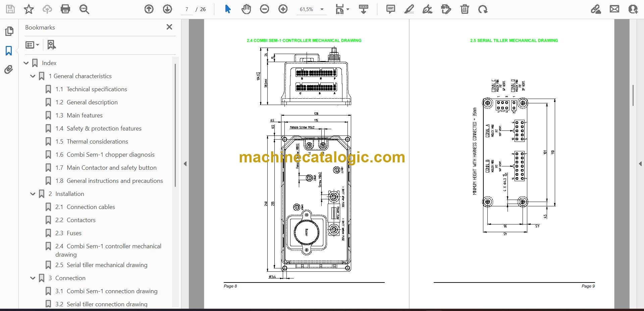Open the sign document tool
This screenshot has height=311, width=644.
tap(427, 9)
